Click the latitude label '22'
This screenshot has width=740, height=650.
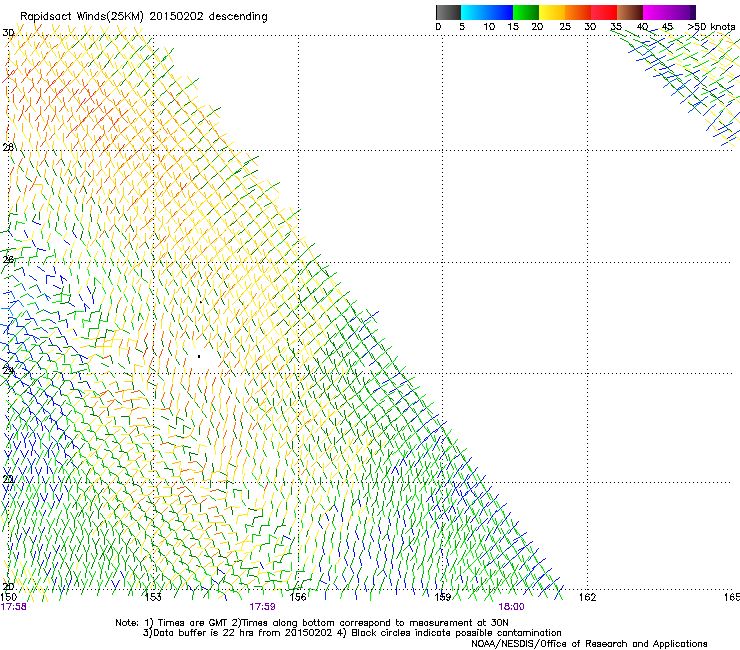pyautogui.click(x=8, y=479)
